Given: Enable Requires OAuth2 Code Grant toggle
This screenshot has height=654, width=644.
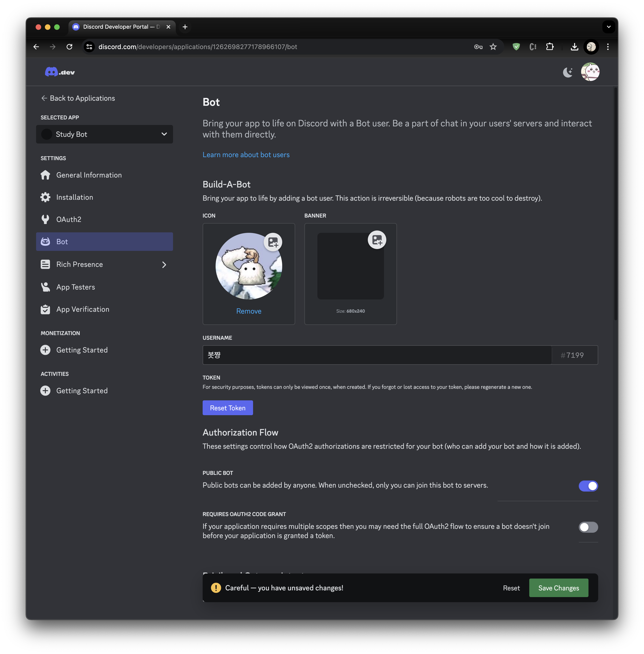Looking at the screenshot, I should pos(588,527).
